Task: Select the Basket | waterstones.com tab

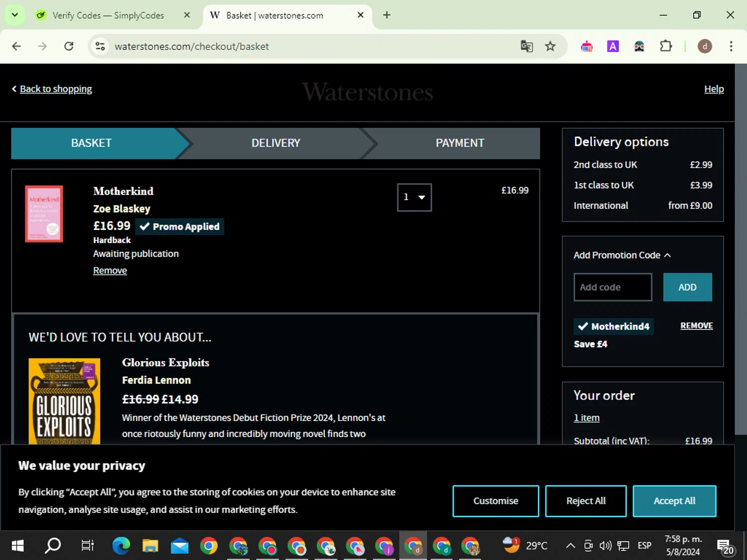Action: tap(274, 15)
